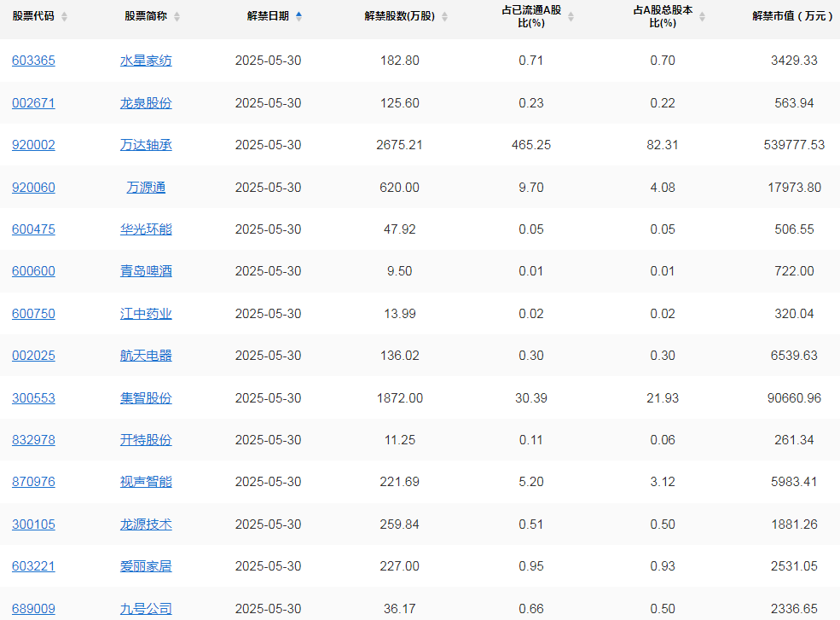The image size is (840, 620).
Task: Click the 125.60 cell in 龙泉股份 row
Action: tap(400, 103)
